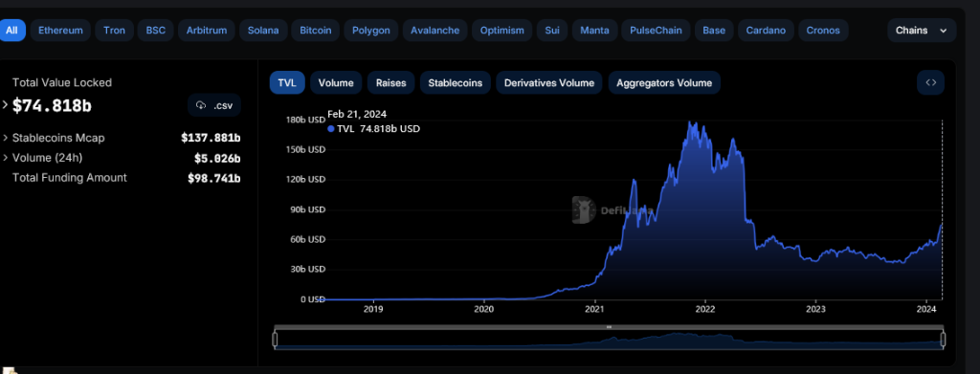Adjust the right handle of time range slider
This screenshot has height=374, width=980.
coord(943,339)
